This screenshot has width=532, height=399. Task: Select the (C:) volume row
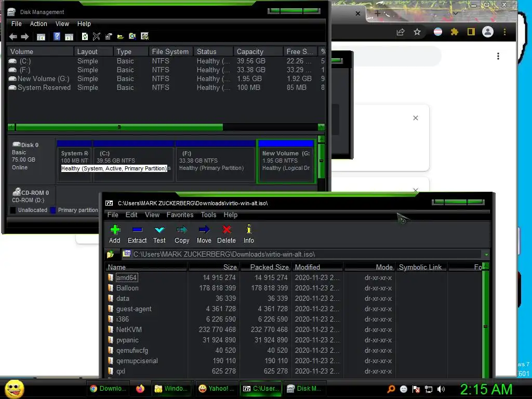pos(166,61)
